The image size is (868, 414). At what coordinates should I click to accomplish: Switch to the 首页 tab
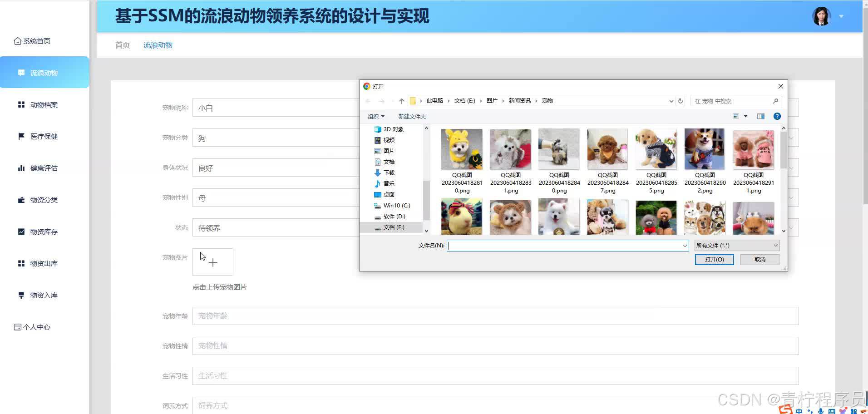[122, 45]
